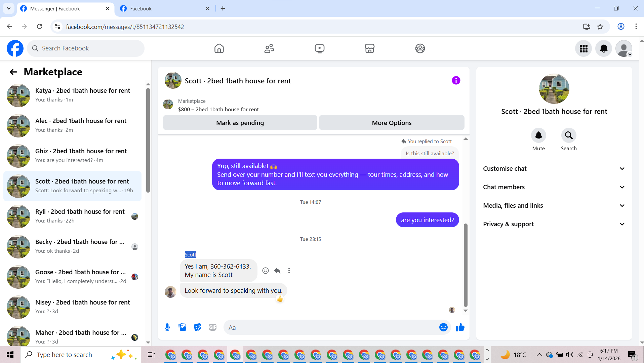Reload the page
The width and height of the screenshot is (644, 363).
click(x=39, y=27)
